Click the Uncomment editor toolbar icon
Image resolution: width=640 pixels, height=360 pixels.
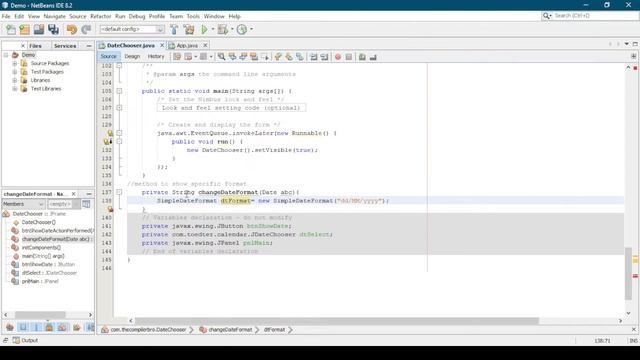pyautogui.click(x=373, y=57)
